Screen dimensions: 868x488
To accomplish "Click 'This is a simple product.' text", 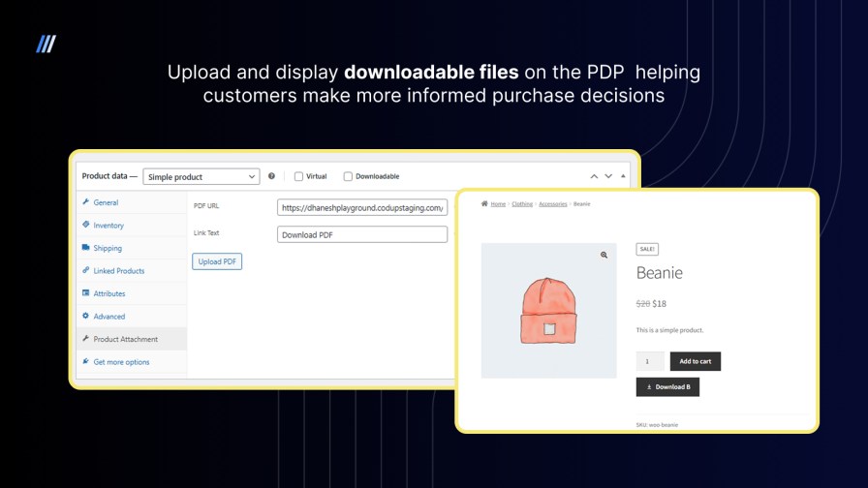I will point(669,330).
